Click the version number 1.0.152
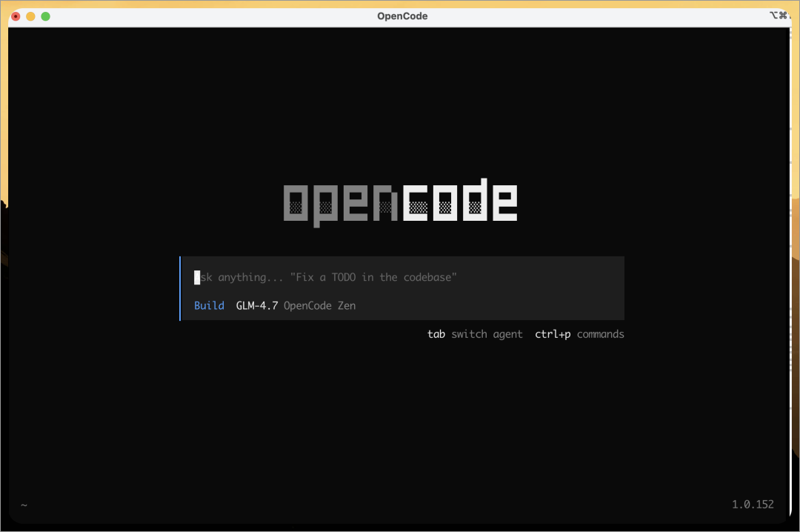This screenshot has height=532, width=800. click(753, 505)
